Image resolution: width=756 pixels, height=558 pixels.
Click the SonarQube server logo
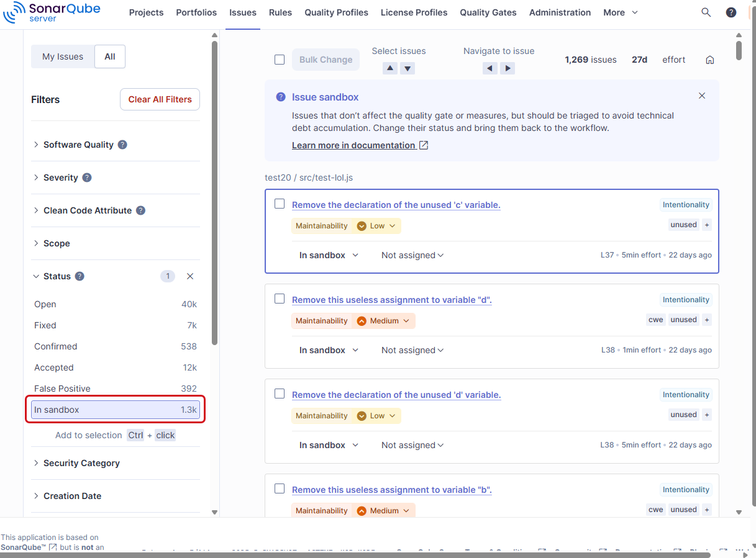point(52,12)
